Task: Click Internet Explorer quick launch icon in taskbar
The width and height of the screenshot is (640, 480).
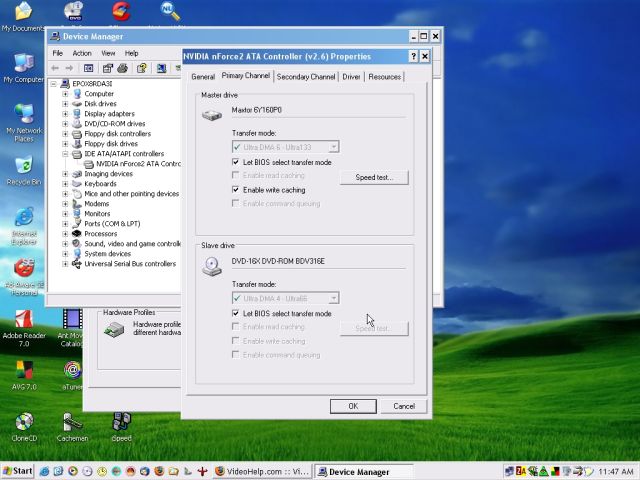Action: click(x=44, y=471)
